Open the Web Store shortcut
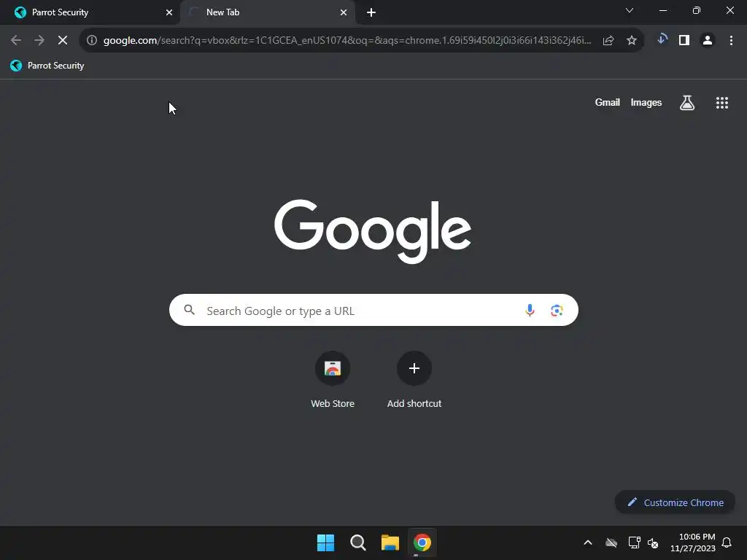 tap(333, 380)
